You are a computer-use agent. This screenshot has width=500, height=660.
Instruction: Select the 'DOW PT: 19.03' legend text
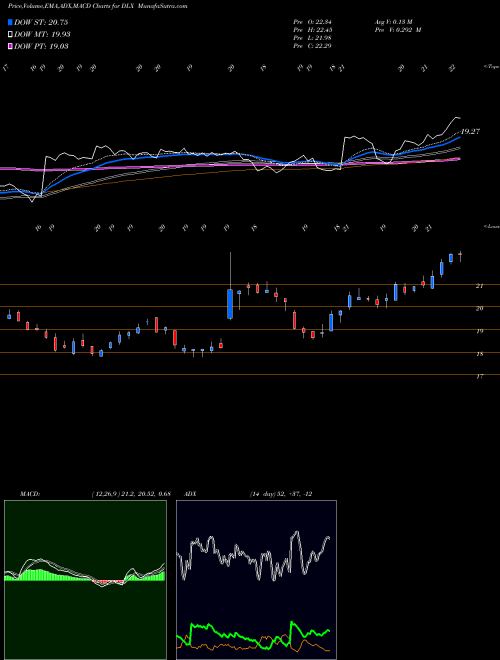(41, 47)
